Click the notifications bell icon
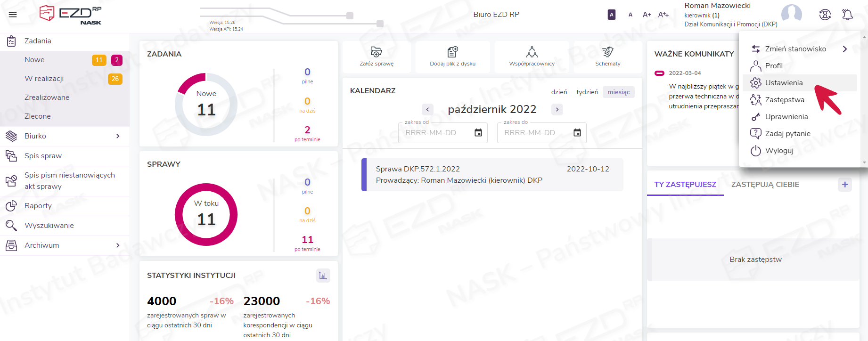The height and width of the screenshot is (341, 868). pyautogui.click(x=847, y=15)
